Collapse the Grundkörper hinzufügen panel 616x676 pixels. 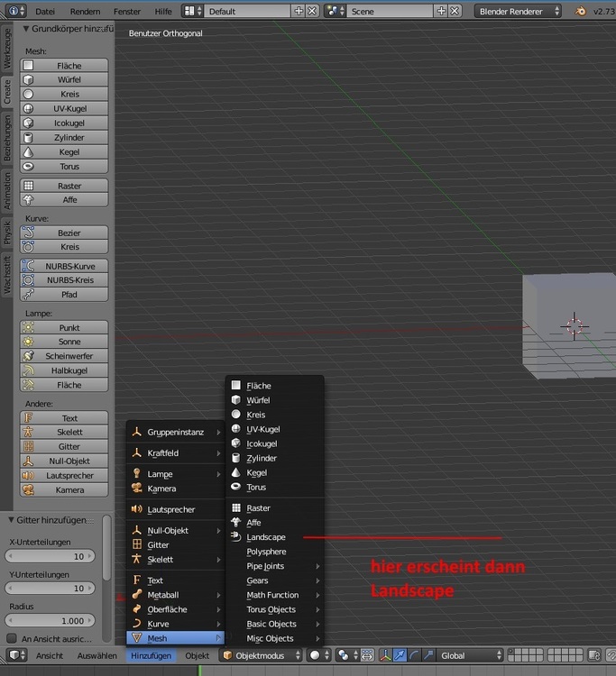[x=26, y=29]
